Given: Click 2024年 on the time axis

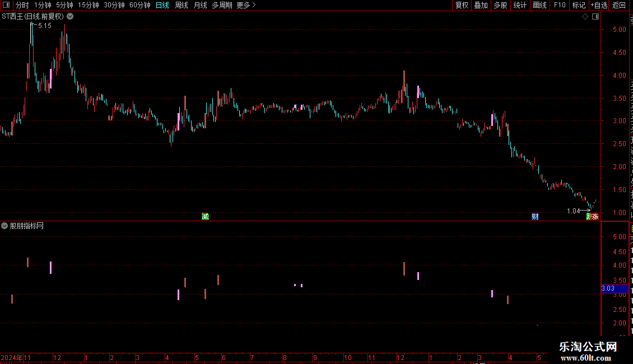Looking at the screenshot, I should pos(12,357).
